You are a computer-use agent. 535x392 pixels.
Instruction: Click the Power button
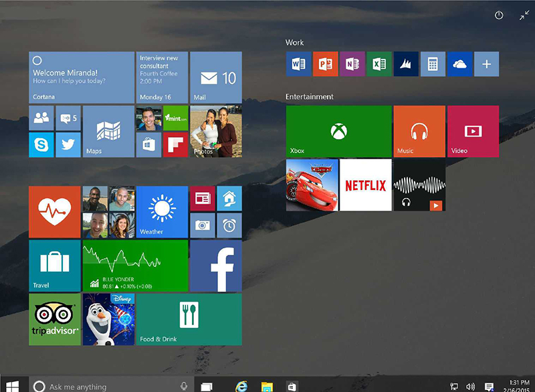pos(499,15)
